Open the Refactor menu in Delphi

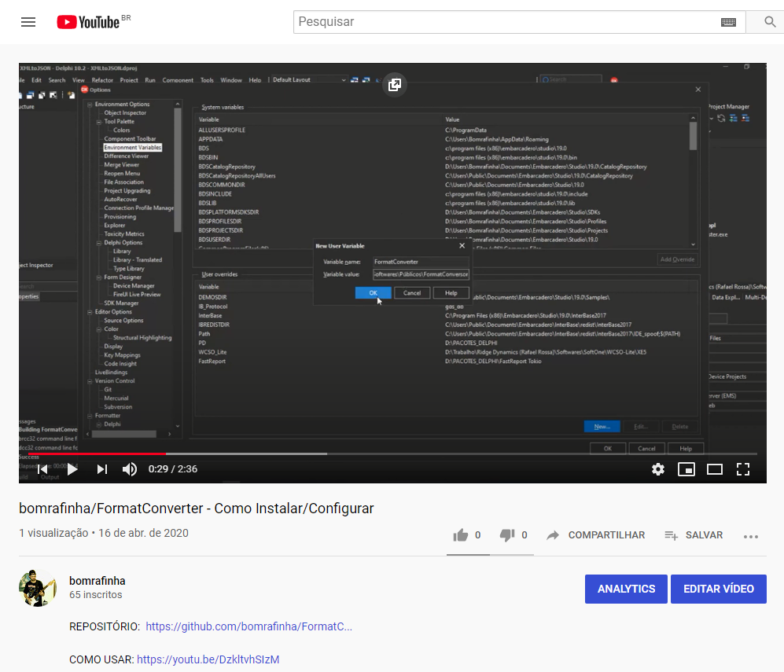102,80
